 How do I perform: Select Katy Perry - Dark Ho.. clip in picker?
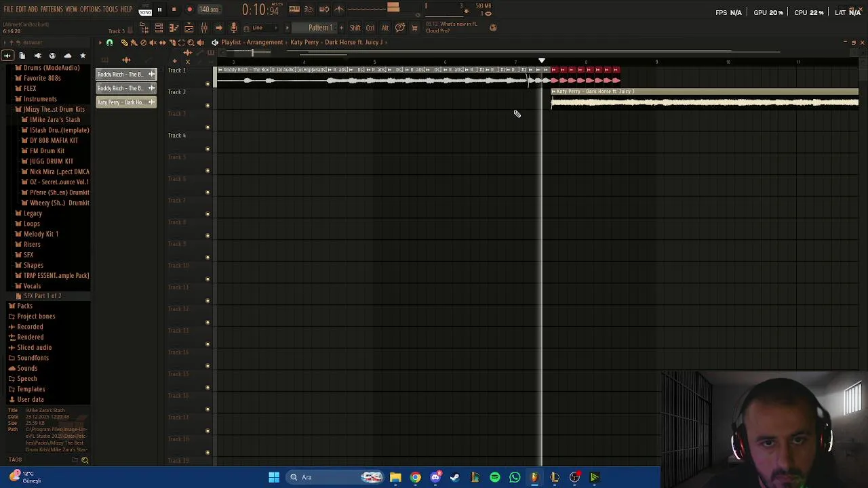126,102
